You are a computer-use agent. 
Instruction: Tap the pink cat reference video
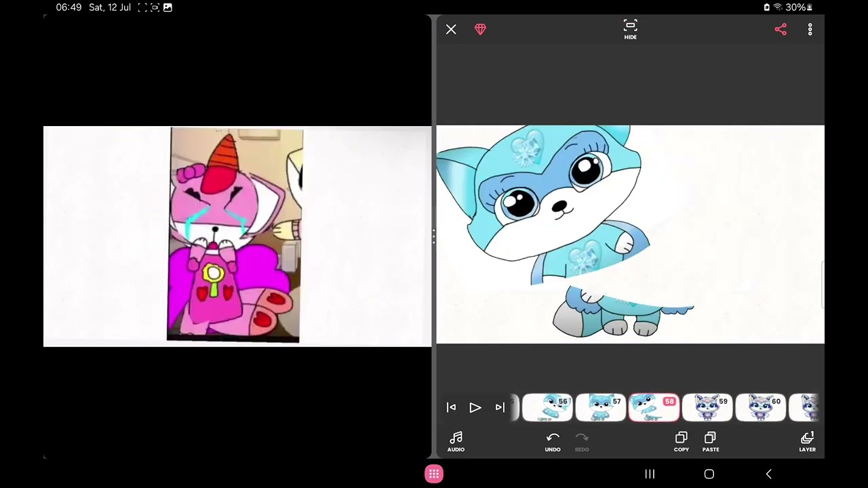coord(237,236)
